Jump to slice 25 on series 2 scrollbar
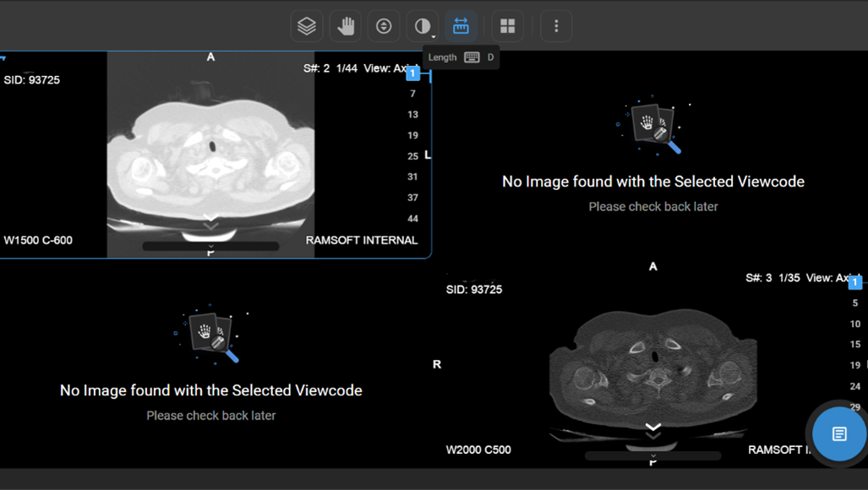 click(x=412, y=156)
